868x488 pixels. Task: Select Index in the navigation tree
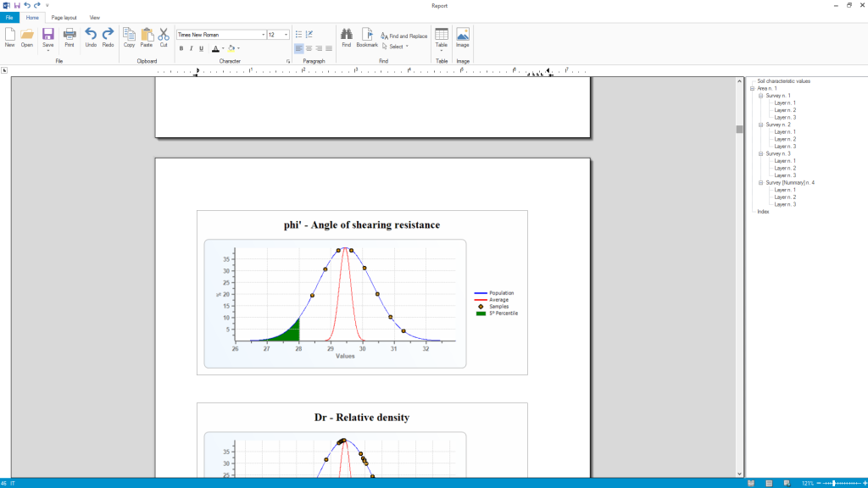click(762, 212)
